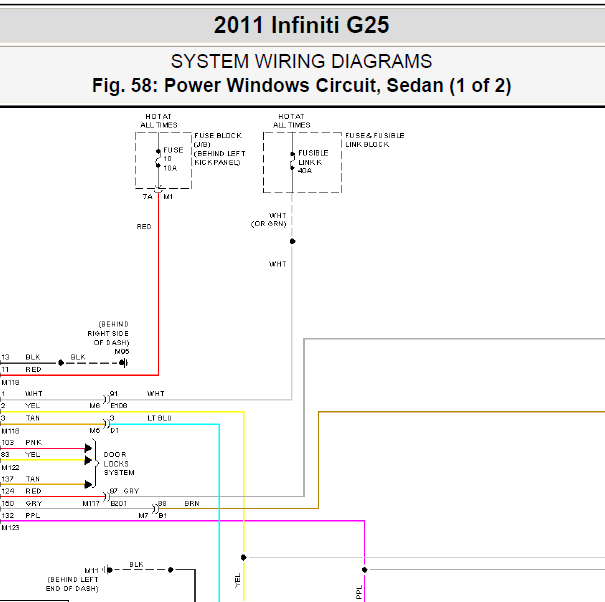Viewport: 605px width, 602px height.
Task: Click "HOT AT ALL TIMES" above the fusible link
Action: point(292,121)
